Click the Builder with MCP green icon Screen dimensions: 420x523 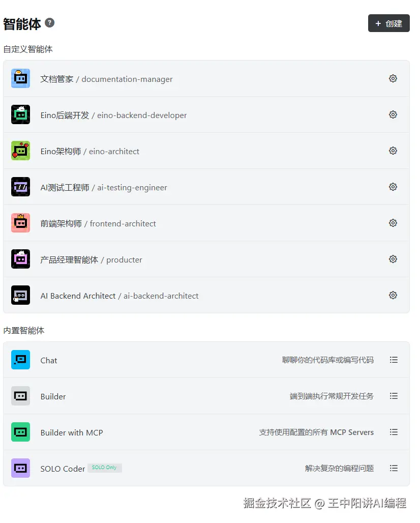(20, 432)
